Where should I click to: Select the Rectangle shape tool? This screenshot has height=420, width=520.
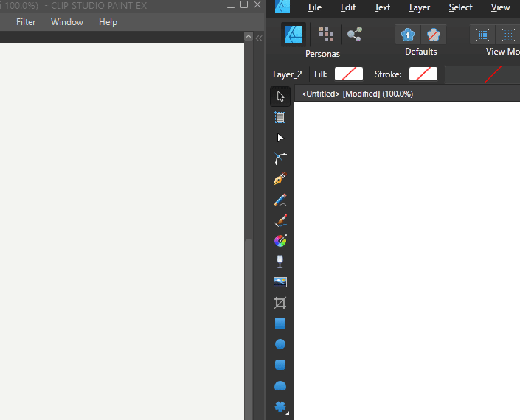tap(280, 323)
